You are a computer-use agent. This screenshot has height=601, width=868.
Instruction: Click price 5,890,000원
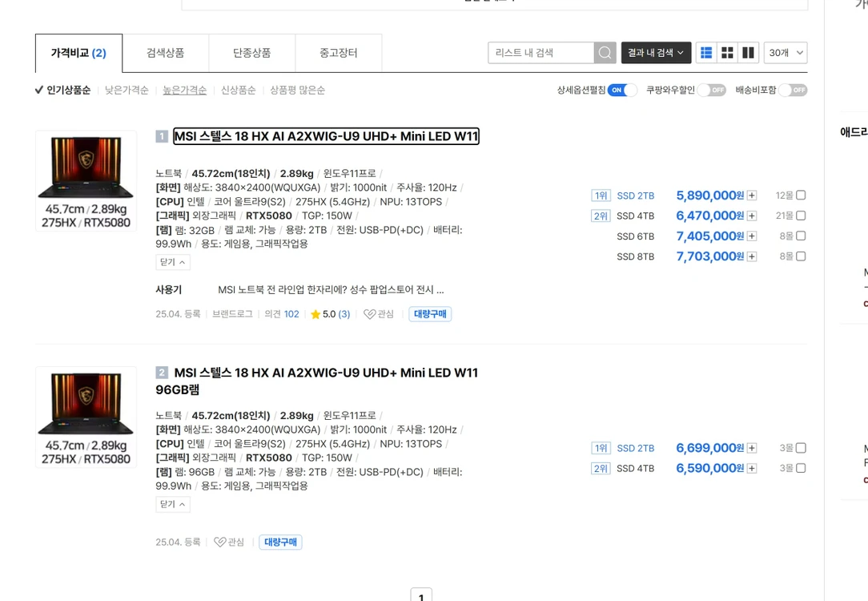coord(710,196)
